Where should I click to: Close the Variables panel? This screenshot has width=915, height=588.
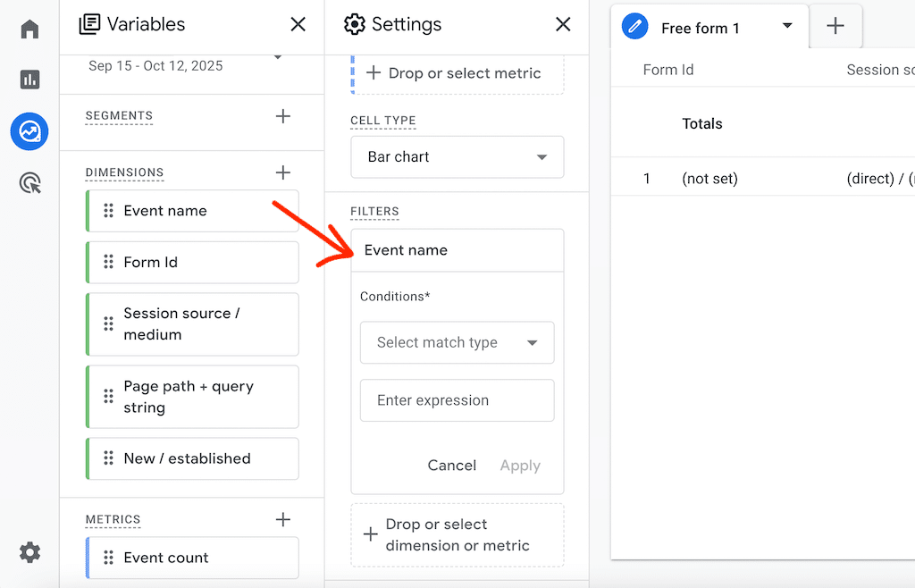298,24
